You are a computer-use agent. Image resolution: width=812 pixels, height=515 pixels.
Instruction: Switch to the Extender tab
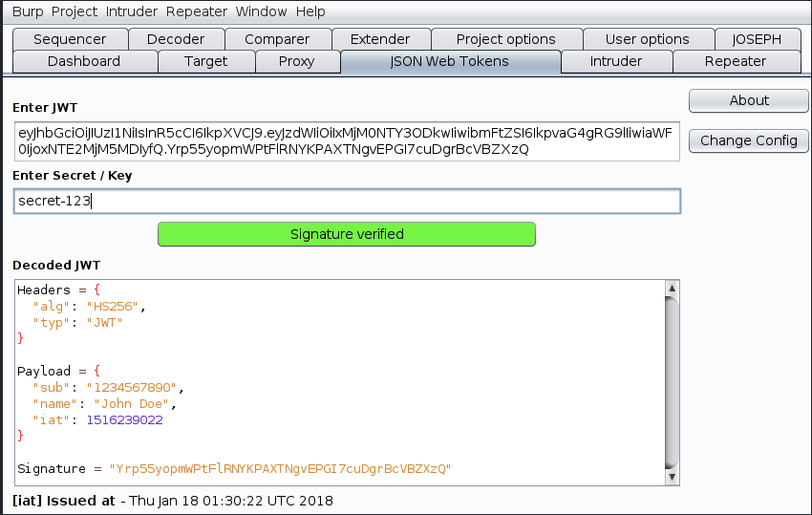[380, 39]
